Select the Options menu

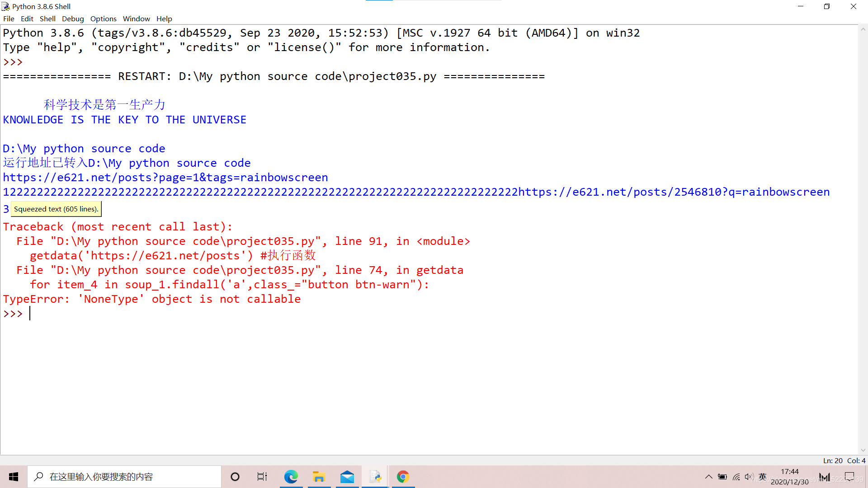click(103, 19)
